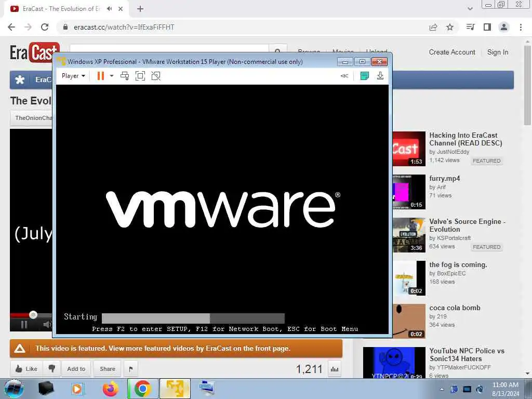Click the Share button

(107, 369)
